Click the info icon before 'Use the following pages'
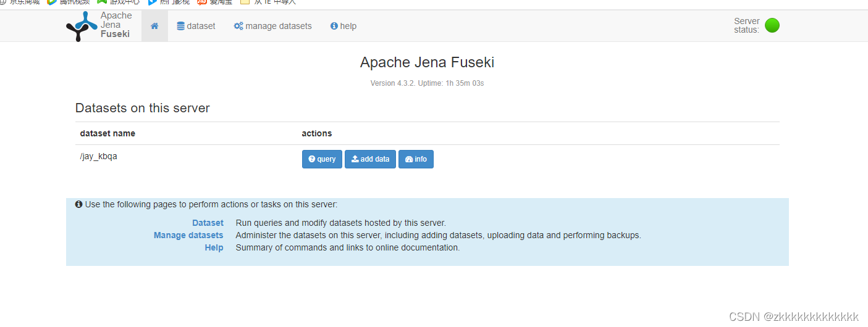Screen dimensions: 868x327 pos(78,204)
